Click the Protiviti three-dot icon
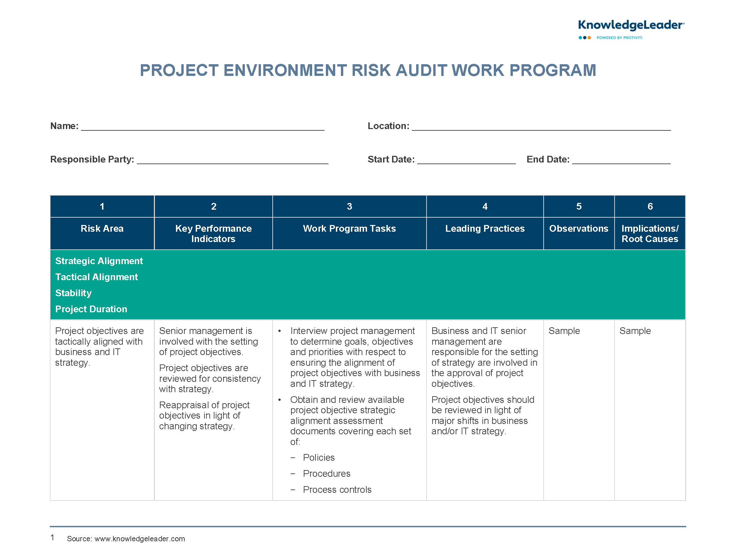This screenshot has width=736, height=560. [584, 38]
